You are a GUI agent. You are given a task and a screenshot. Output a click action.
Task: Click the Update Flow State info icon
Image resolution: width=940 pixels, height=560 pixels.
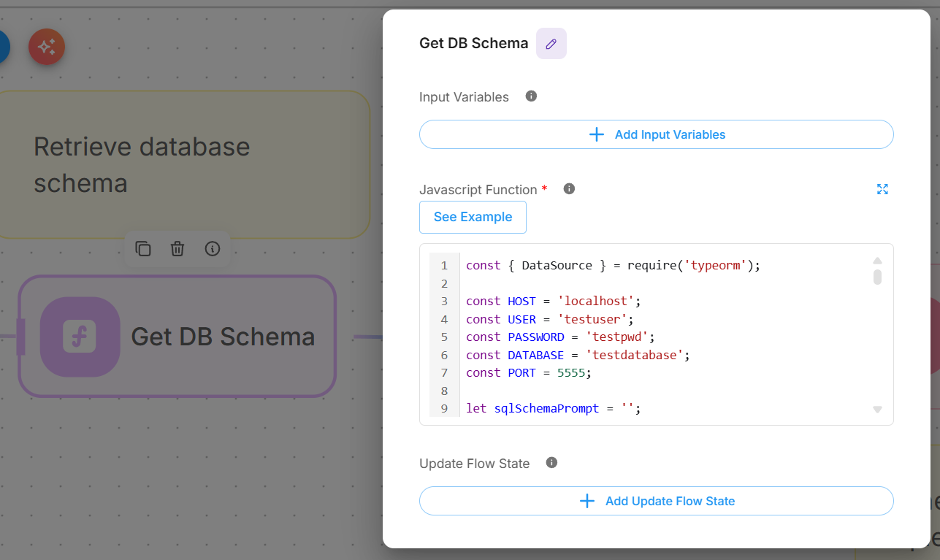coord(551,463)
